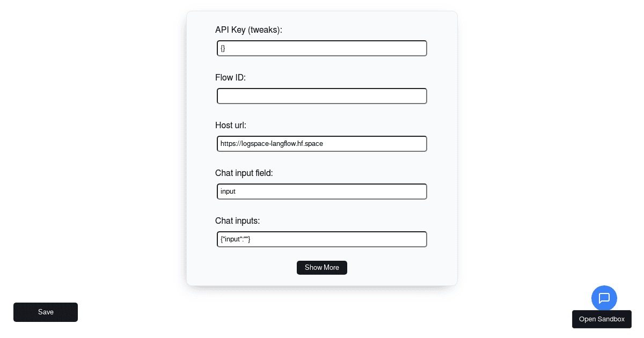644x338 pixels.
Task: Focus the Host url text box
Action: click(322, 144)
